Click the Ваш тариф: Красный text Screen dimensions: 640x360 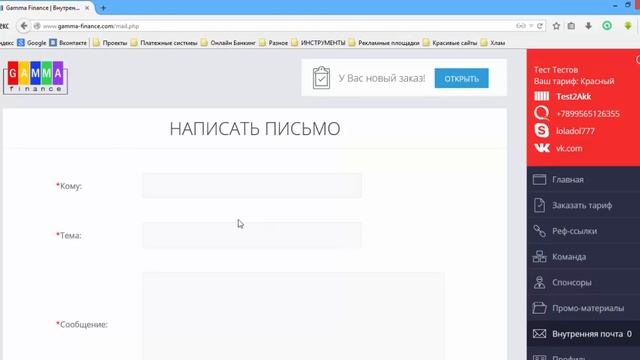[x=574, y=81]
